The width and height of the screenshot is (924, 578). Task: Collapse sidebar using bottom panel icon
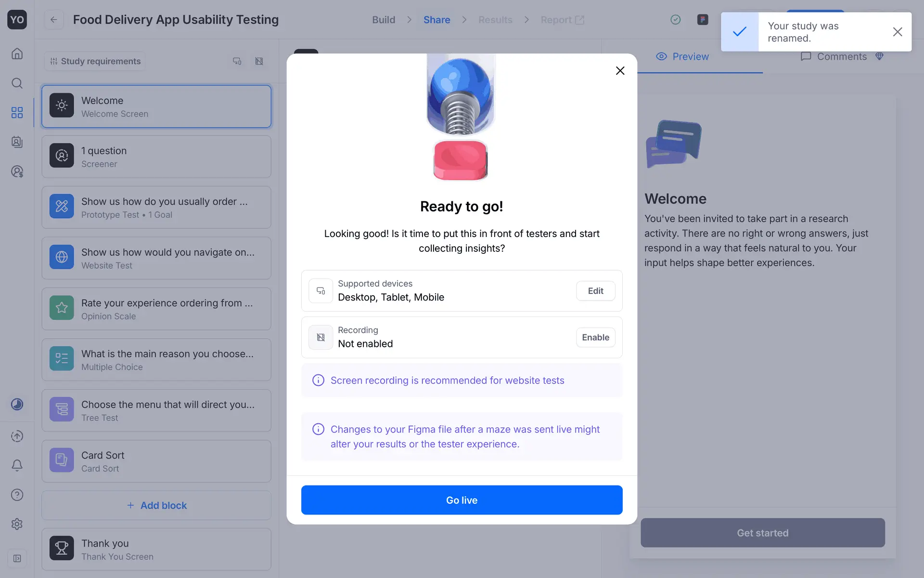pos(17,558)
